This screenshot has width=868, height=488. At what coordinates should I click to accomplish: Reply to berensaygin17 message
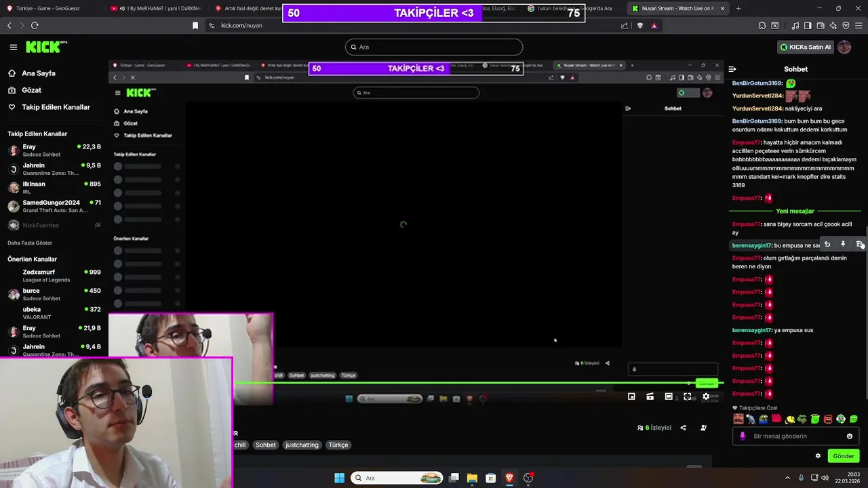tap(827, 244)
